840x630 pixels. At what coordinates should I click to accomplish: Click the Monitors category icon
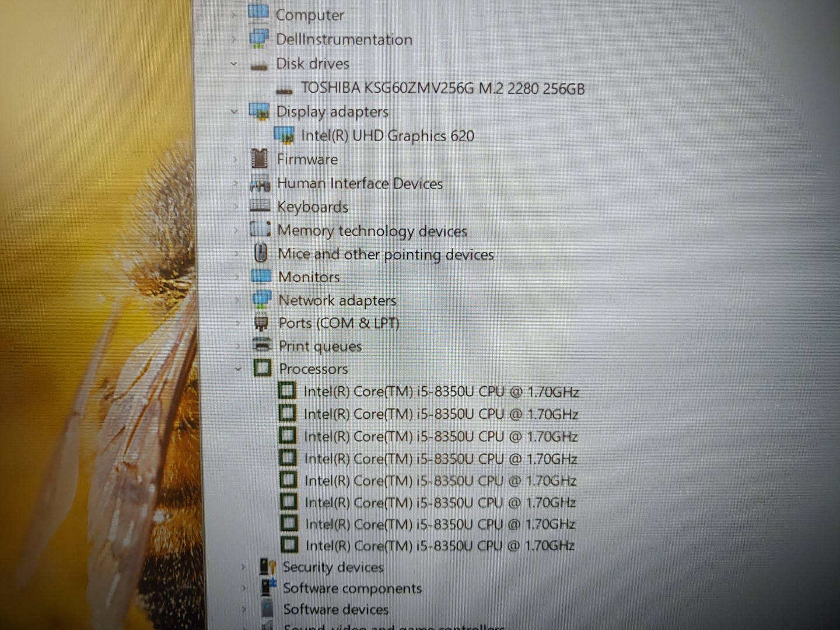tap(261, 276)
